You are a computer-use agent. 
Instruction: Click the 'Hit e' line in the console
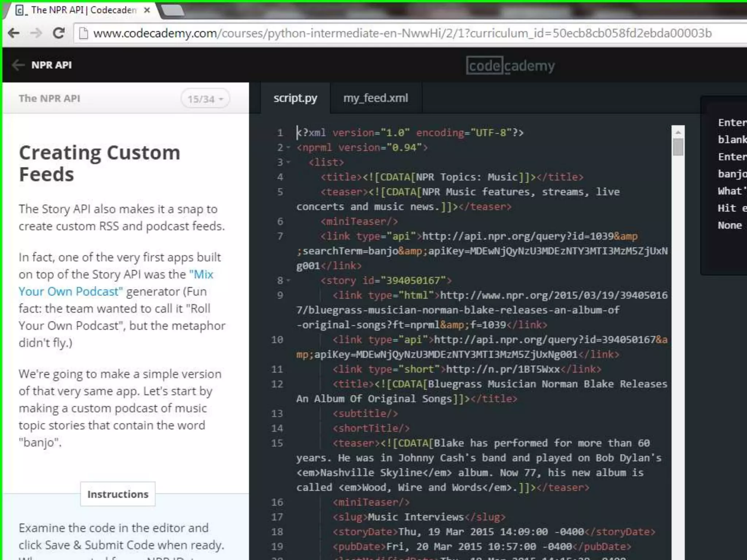pyautogui.click(x=732, y=208)
